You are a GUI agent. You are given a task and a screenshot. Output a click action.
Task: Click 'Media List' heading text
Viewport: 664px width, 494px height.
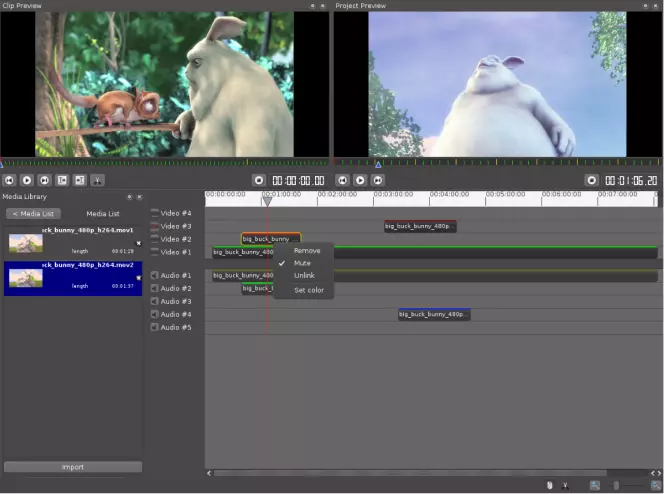tap(103, 214)
